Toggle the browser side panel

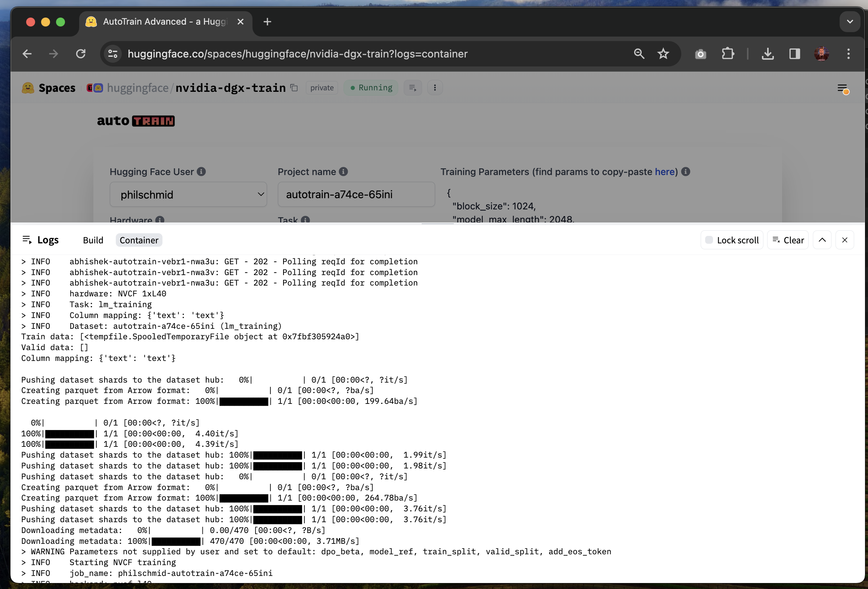pos(794,54)
